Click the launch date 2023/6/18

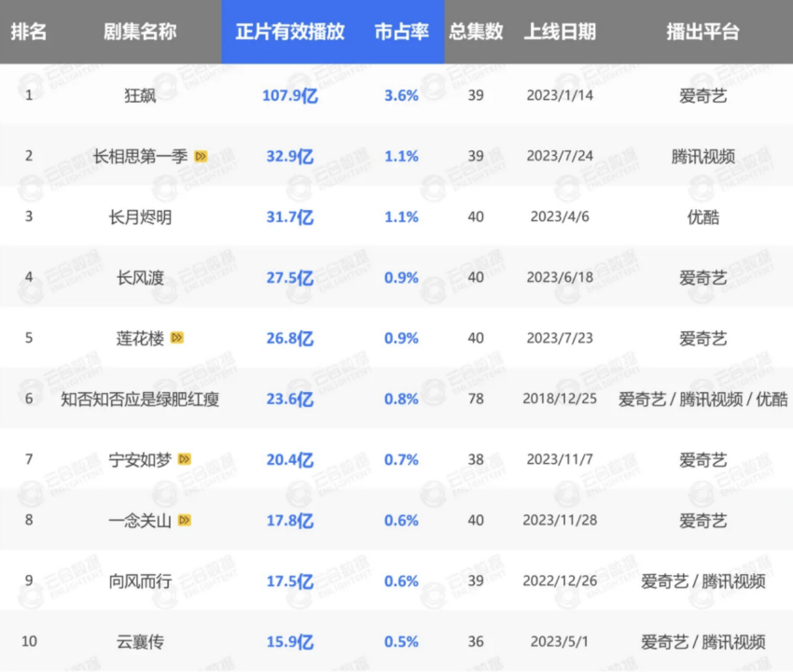560,277
